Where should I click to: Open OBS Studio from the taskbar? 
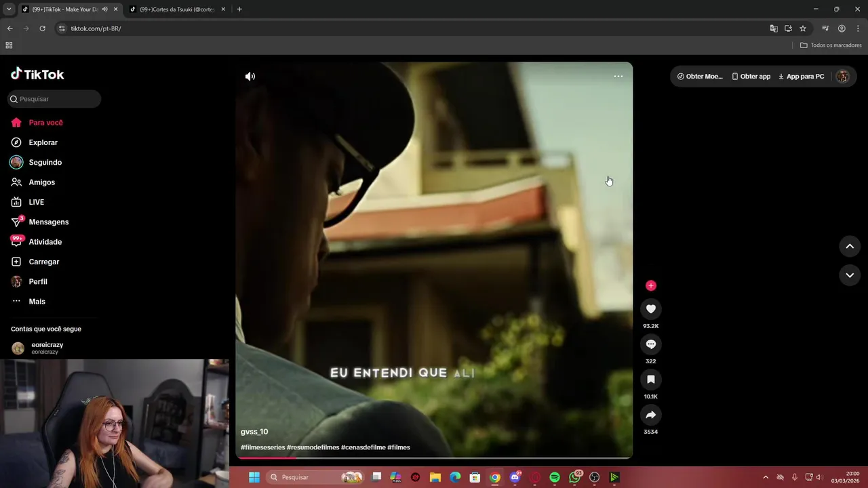click(595, 477)
